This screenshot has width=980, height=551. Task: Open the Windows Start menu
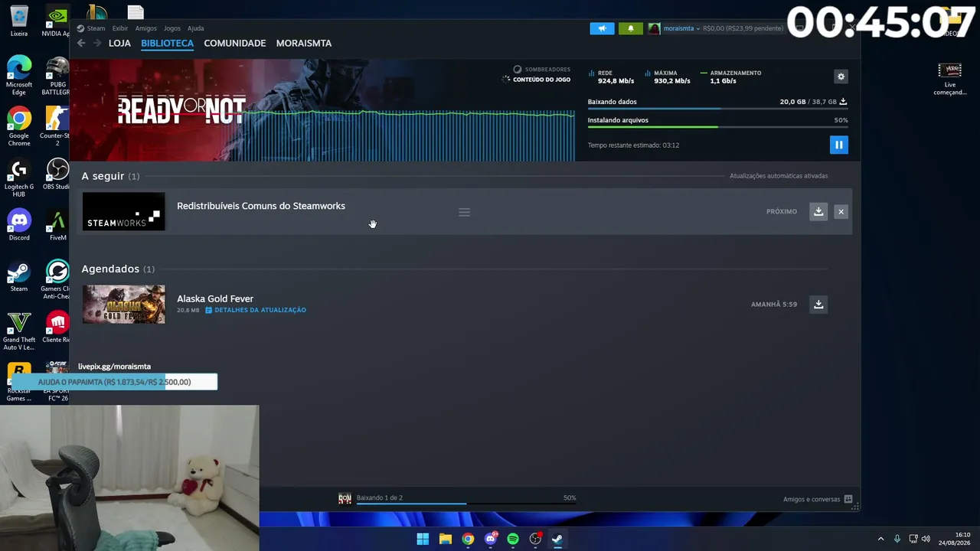(x=423, y=539)
